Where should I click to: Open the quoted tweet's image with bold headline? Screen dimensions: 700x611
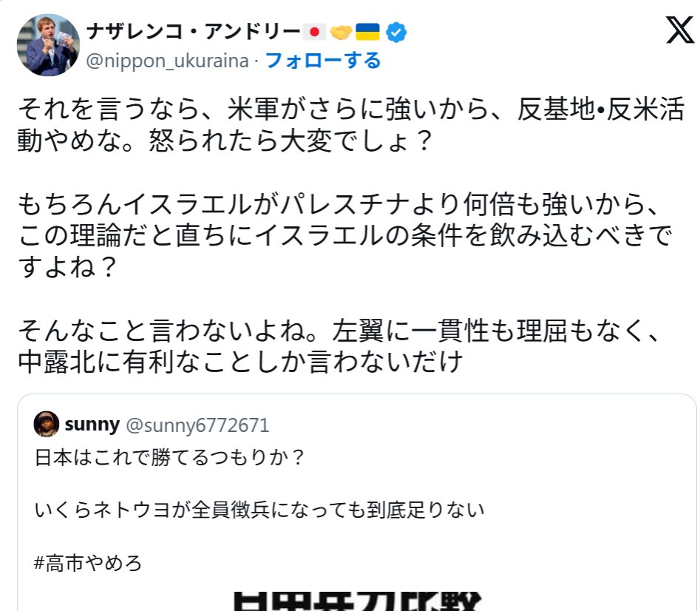coord(357,601)
